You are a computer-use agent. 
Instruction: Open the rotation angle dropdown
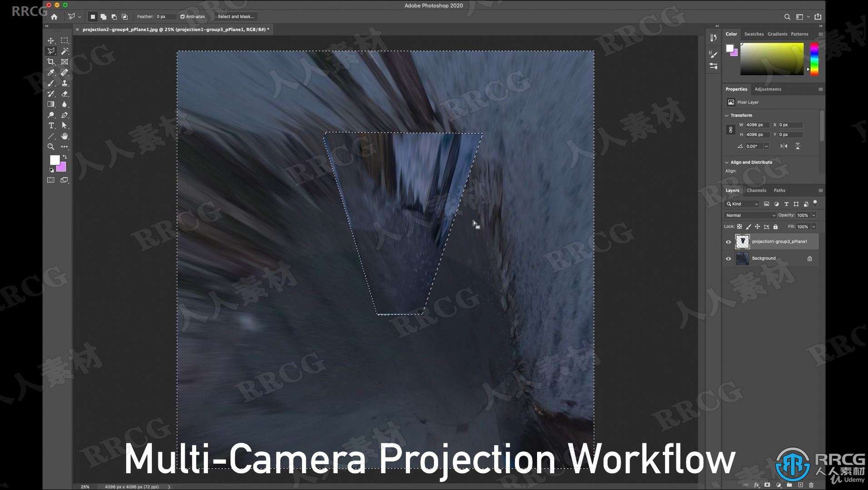pos(766,146)
